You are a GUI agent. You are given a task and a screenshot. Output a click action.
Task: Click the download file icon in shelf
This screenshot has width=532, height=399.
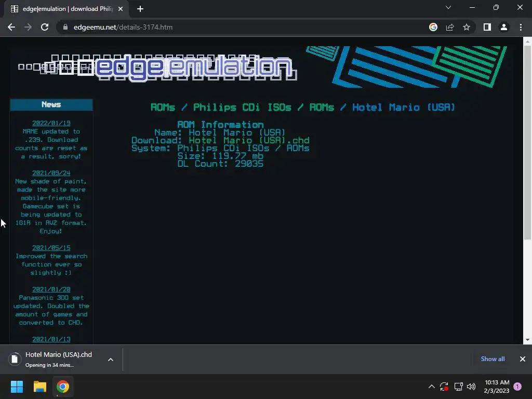[15, 360]
